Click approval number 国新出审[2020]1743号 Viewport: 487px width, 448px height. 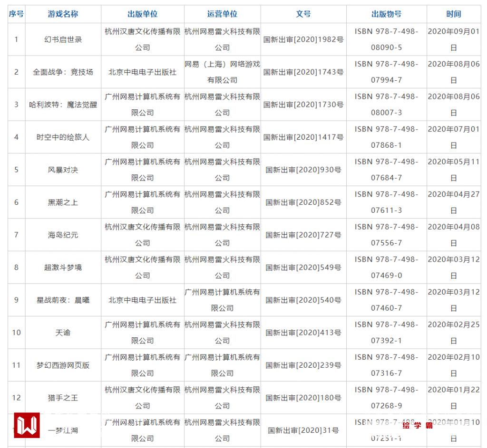point(303,72)
